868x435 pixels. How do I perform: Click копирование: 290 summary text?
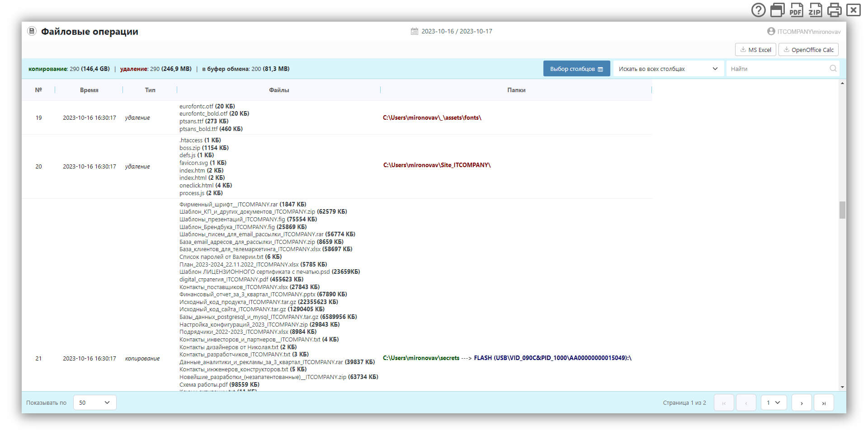[x=69, y=69]
